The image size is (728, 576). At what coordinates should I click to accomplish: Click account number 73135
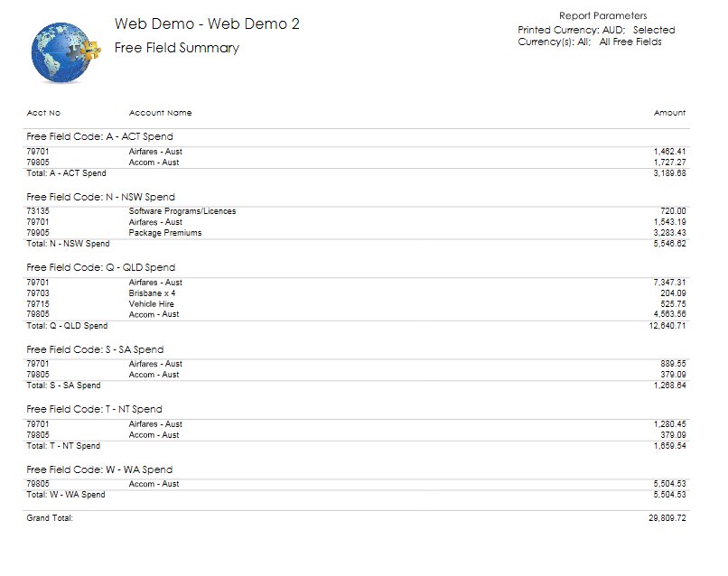[x=38, y=211]
